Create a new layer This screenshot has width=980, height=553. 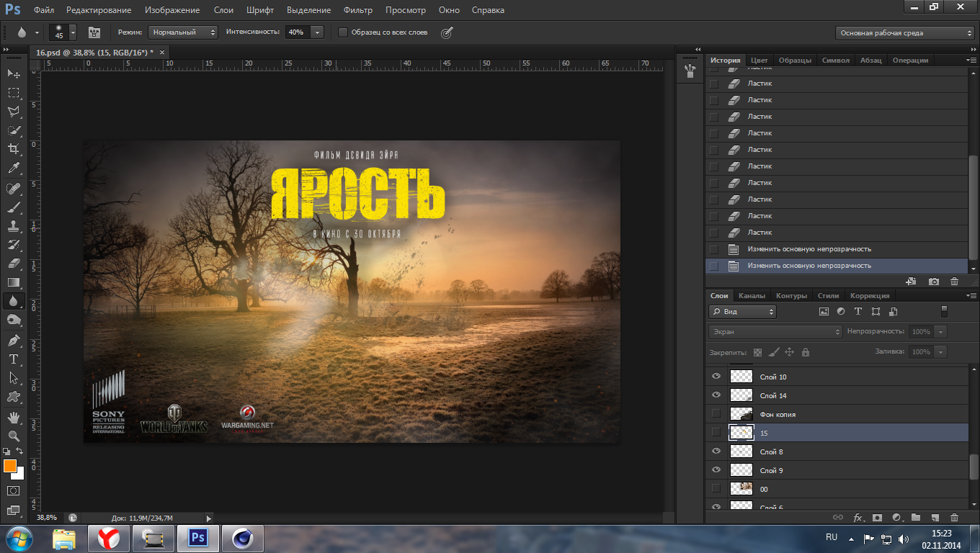[x=935, y=517]
